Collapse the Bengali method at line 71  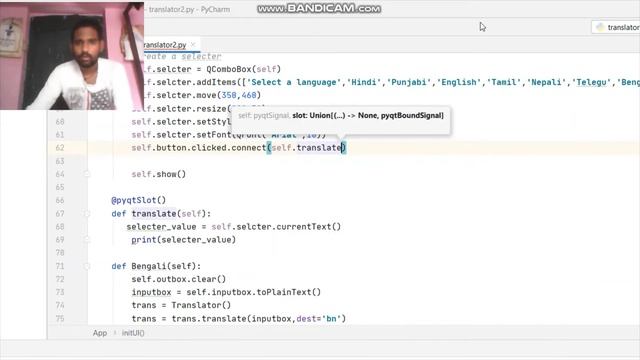pos(87,266)
